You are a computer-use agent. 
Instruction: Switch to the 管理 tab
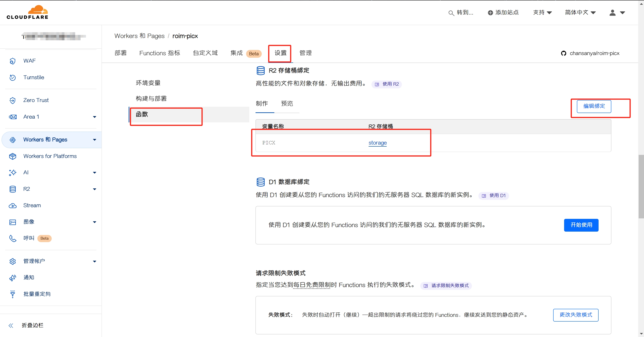pyautogui.click(x=305, y=53)
